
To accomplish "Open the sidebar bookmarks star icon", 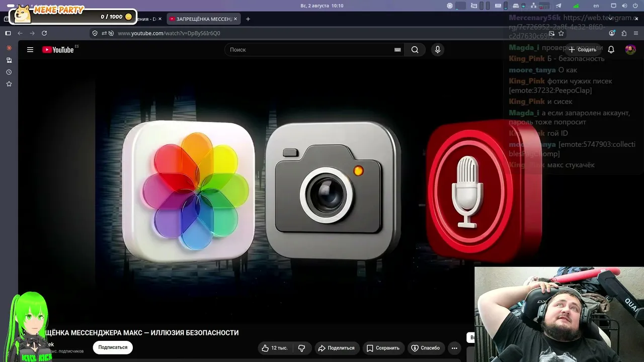I will [9, 84].
